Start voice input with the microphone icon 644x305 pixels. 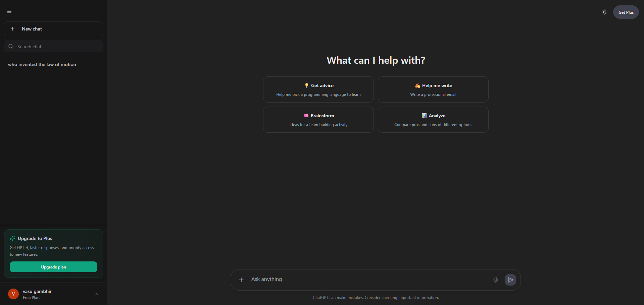(496, 280)
